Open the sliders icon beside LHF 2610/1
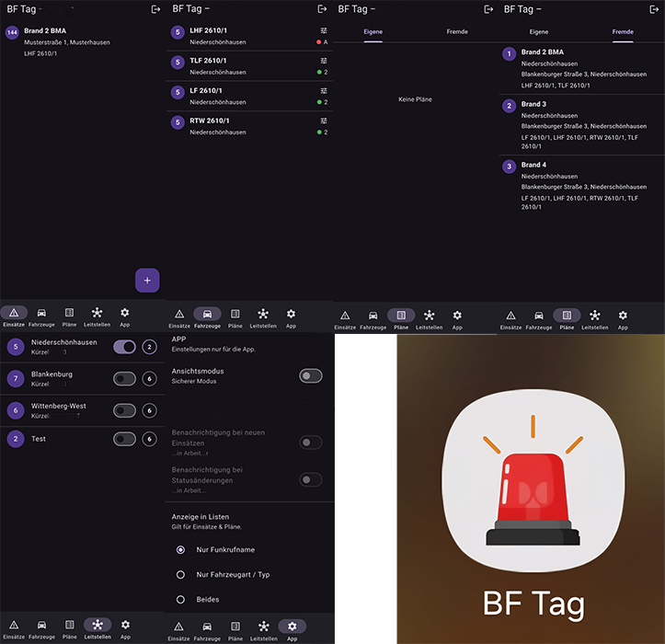The height and width of the screenshot is (644, 665). point(324,30)
